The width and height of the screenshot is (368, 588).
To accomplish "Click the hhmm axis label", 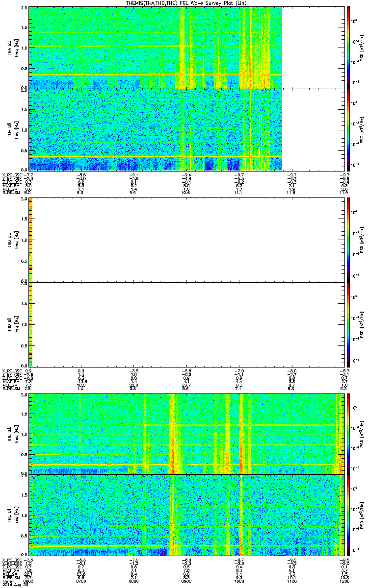I will (x=7, y=580).
